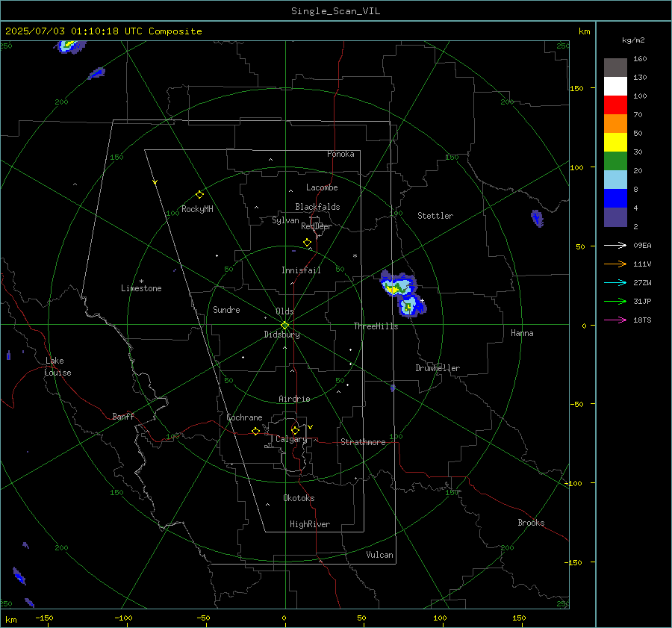
Task: Click the RedDeer city label
Action: tap(317, 226)
